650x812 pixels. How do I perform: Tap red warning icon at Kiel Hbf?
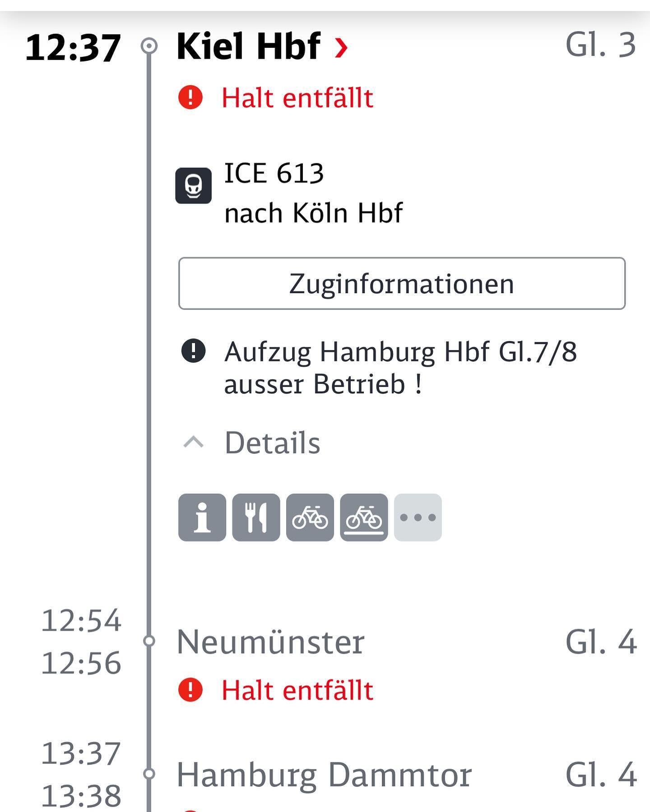point(190,97)
